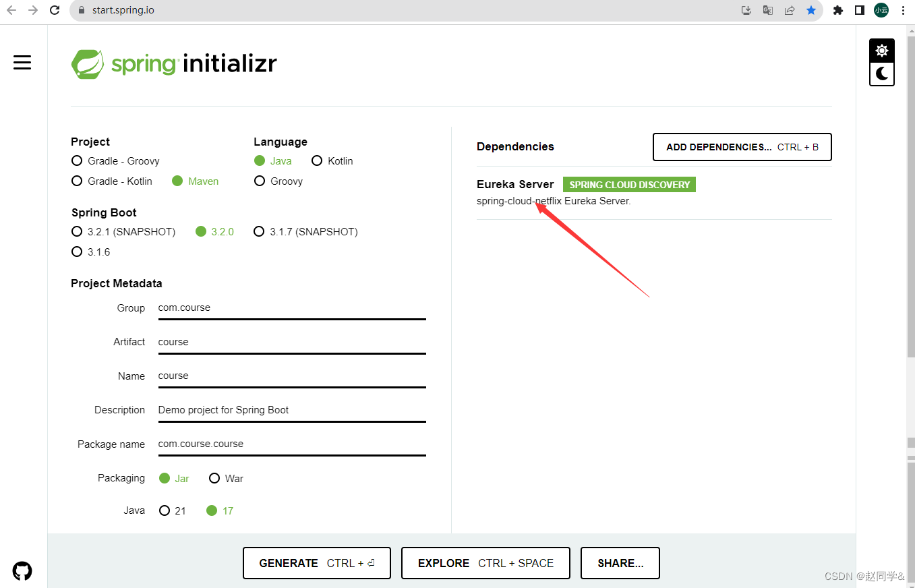
Task: Click the Spring Initializr logo
Action: coord(174,64)
